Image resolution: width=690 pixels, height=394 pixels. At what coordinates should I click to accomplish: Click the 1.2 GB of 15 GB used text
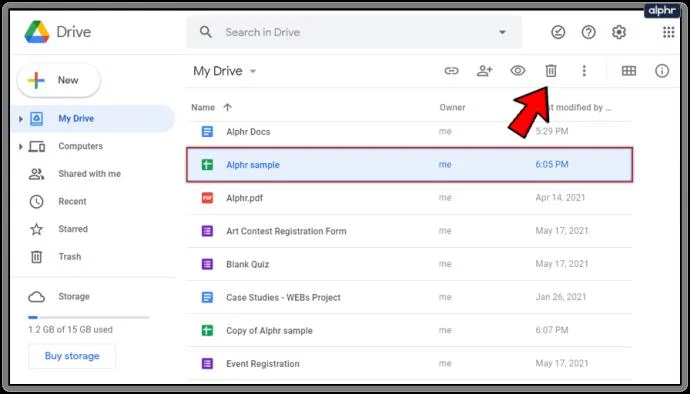point(70,329)
